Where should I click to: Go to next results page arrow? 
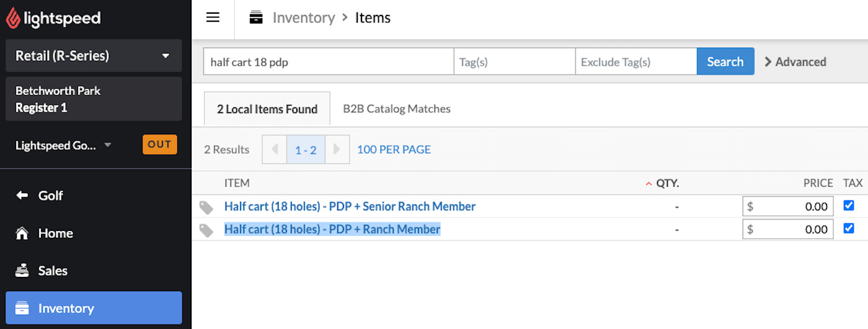pyautogui.click(x=337, y=150)
